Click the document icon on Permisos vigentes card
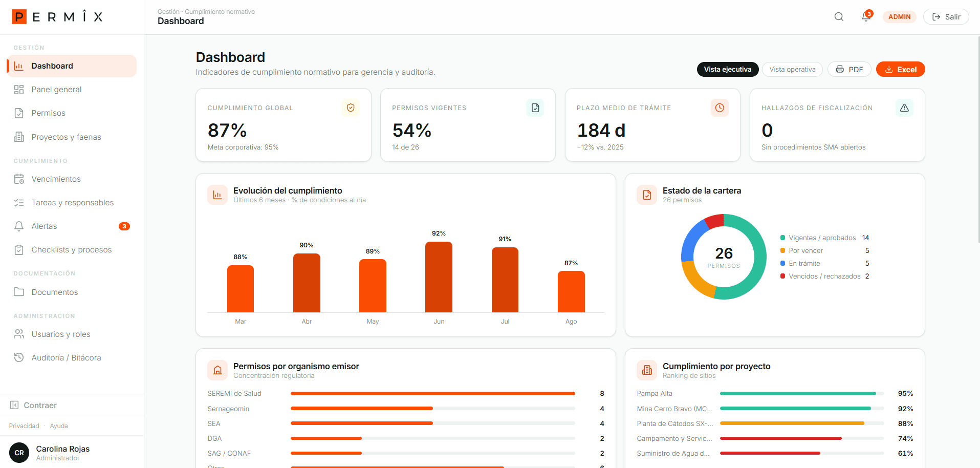This screenshot has height=468, width=980. click(x=535, y=108)
